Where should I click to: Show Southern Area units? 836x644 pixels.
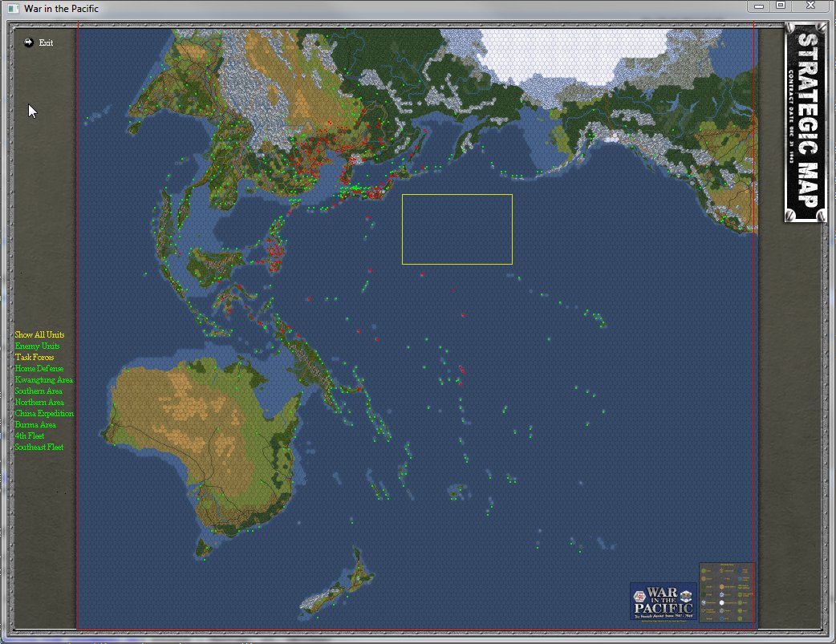(39, 391)
